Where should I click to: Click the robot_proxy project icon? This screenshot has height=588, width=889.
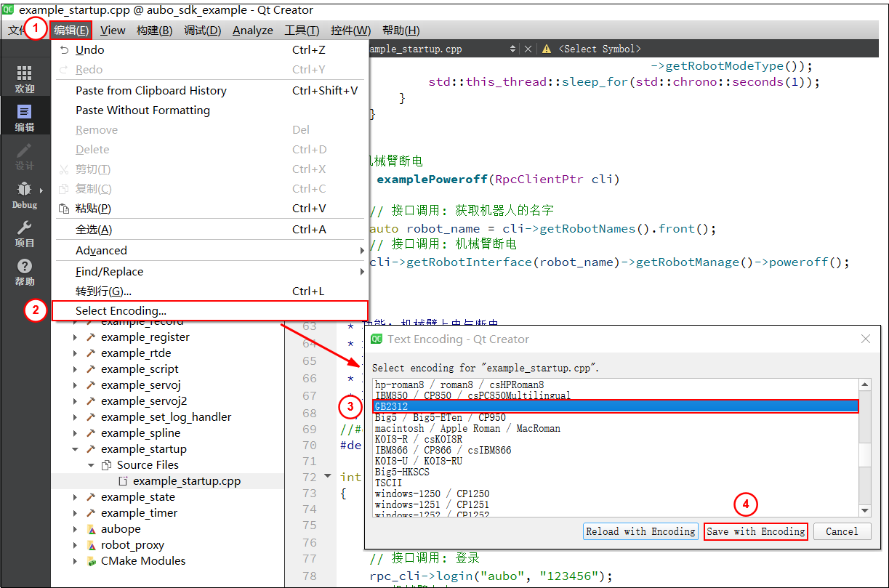click(x=91, y=545)
